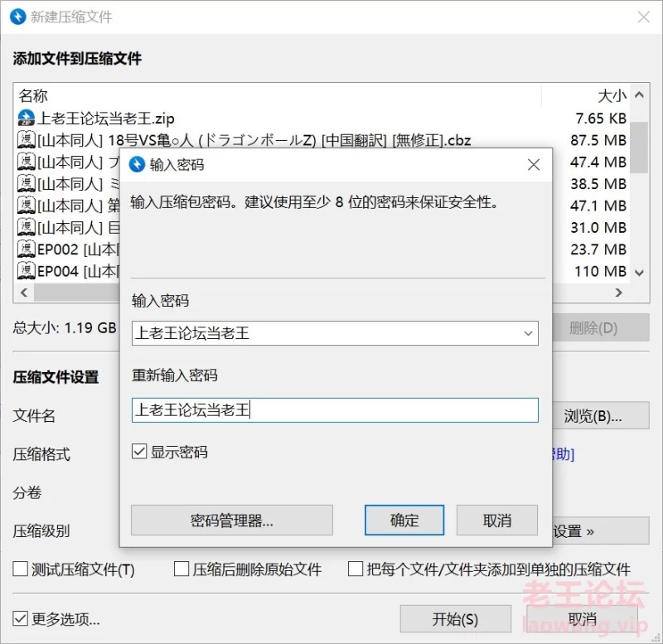Click the main window 取消 button

click(x=583, y=619)
